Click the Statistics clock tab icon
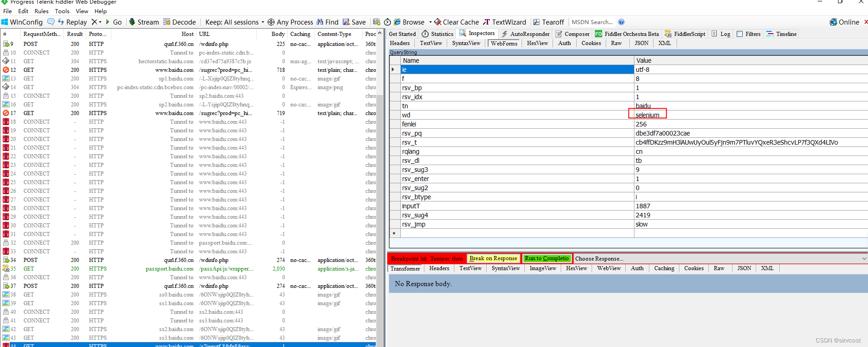The height and width of the screenshot is (347, 868). 425,34
